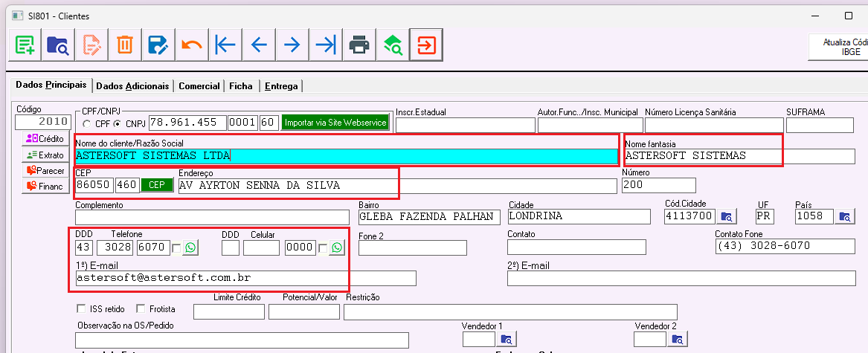868x353 pixels.
Task: Click the orange undo arrow icon
Action: [192, 45]
